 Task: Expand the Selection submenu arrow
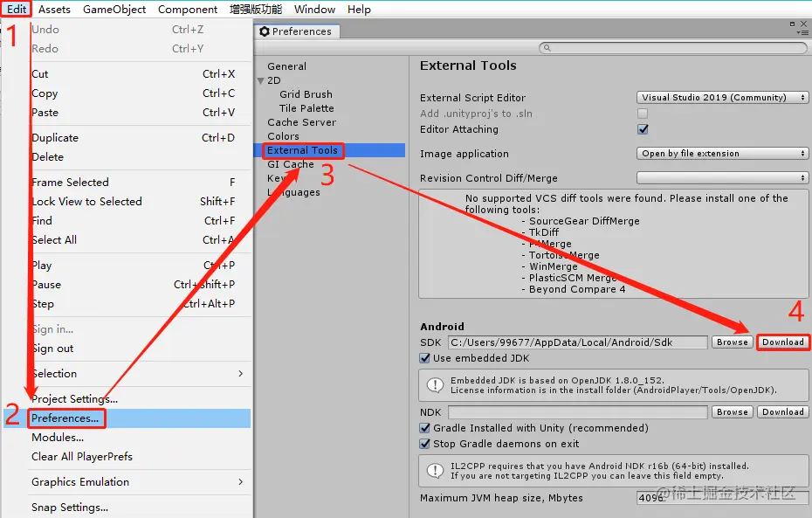coord(241,374)
